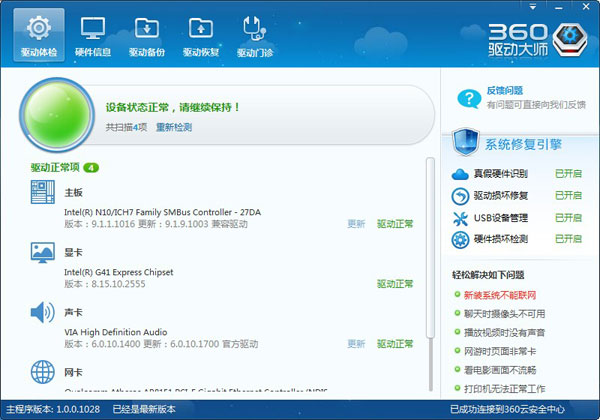Open the 驱动体检 gear tab
This screenshot has height=420, width=600.
tap(39, 35)
